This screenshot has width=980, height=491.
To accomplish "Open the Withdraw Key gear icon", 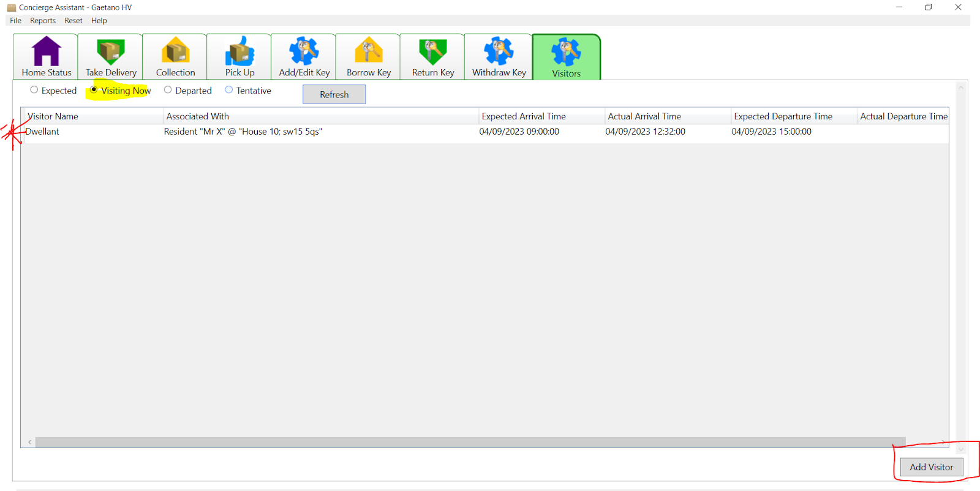I will tap(499, 51).
